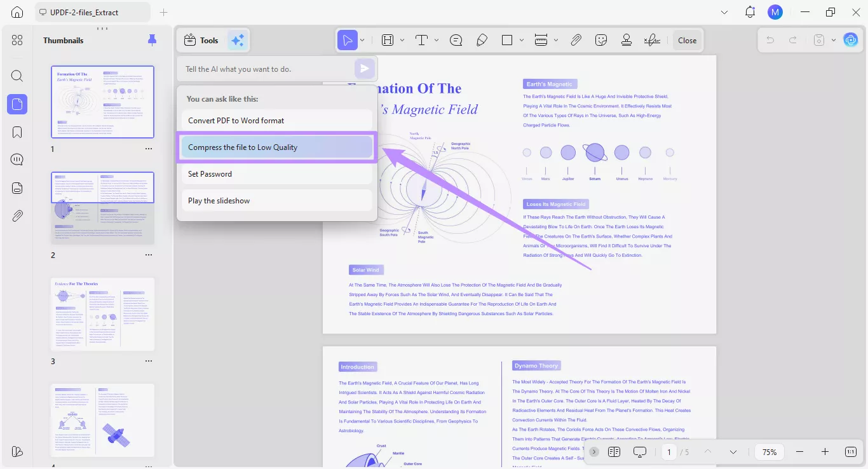Select the page 2 thumbnail
The height and width of the screenshot is (469, 868).
point(102,208)
